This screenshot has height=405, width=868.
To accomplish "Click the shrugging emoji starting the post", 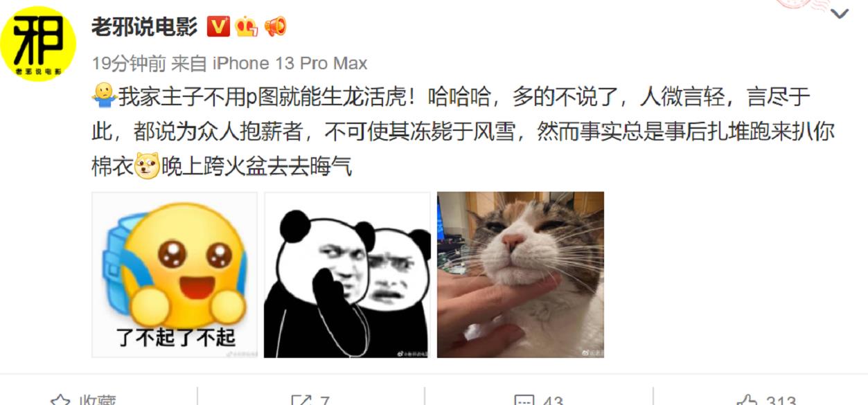I will tap(103, 96).
